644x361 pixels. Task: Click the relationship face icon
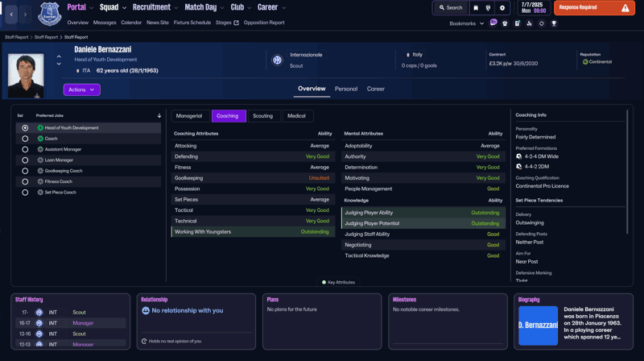pos(146,310)
